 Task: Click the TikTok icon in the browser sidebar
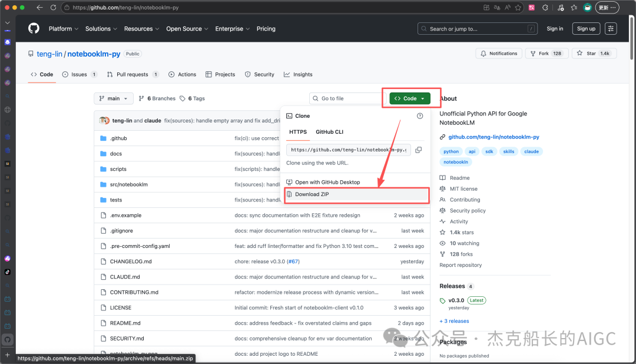pos(7,272)
